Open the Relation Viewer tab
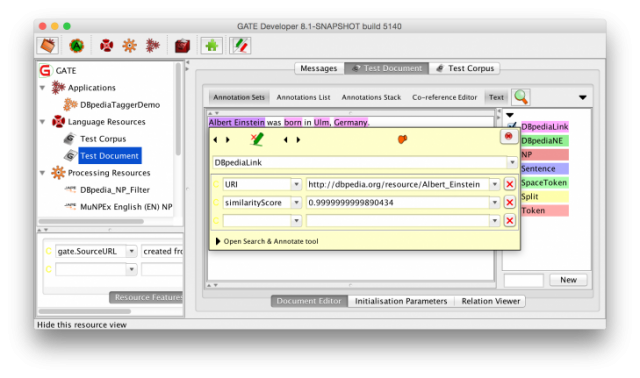 click(x=490, y=301)
